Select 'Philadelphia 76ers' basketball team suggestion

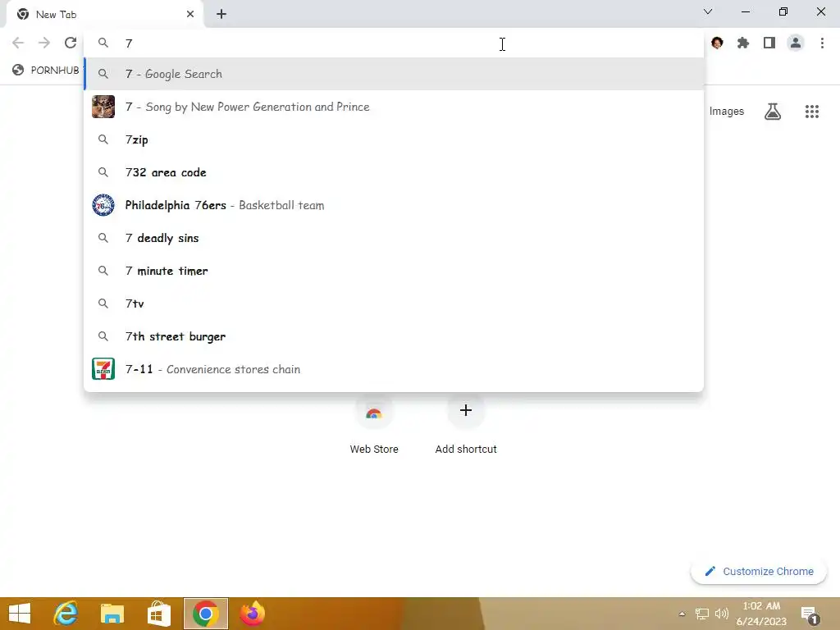[394, 205]
